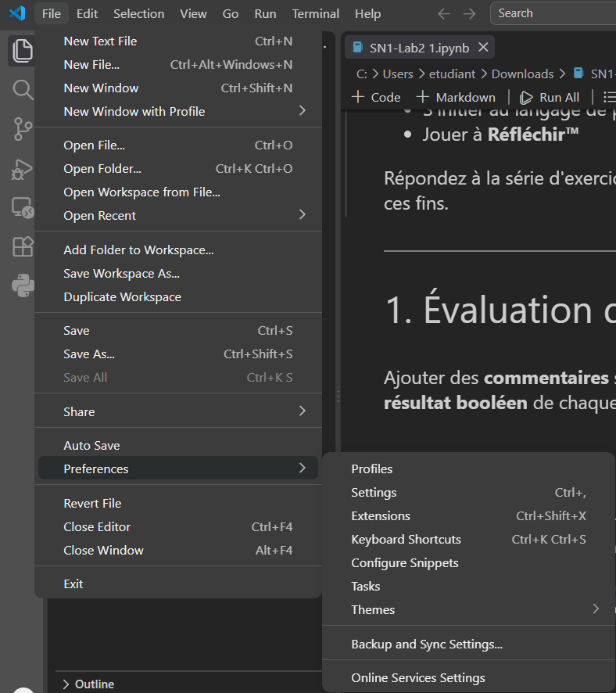
Task: Open the Explorer view in activity bar
Action: click(22, 51)
